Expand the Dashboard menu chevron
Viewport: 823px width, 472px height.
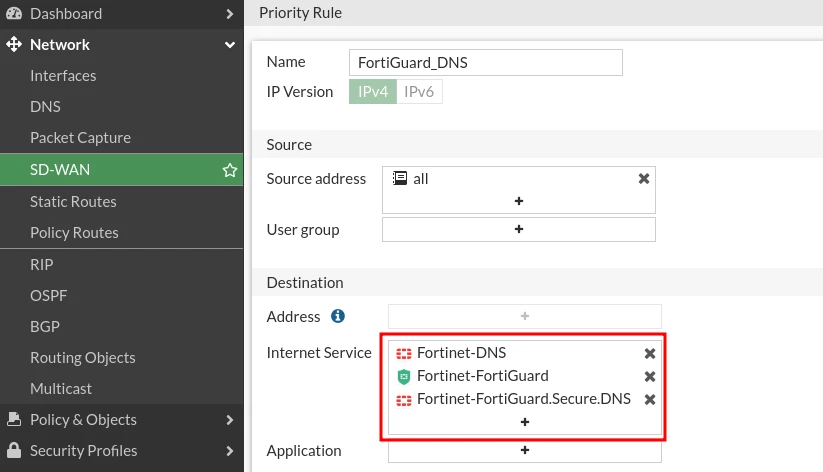pos(229,14)
